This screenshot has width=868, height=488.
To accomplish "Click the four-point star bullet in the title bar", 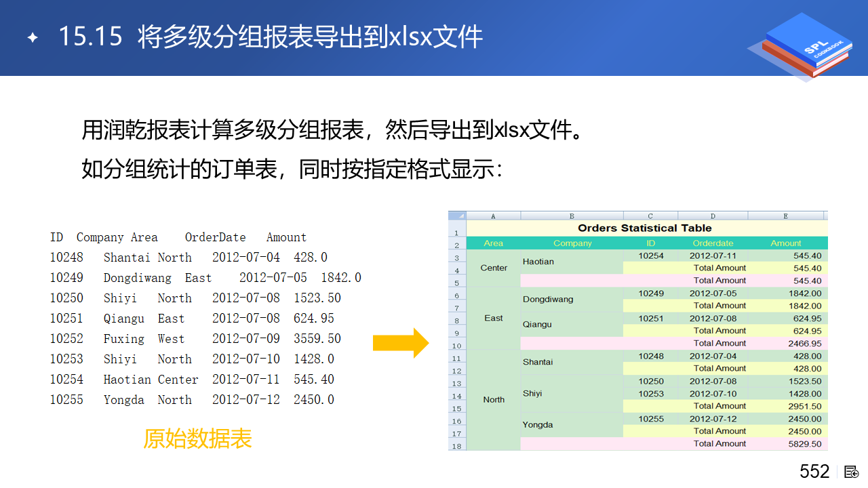I will tap(32, 37).
